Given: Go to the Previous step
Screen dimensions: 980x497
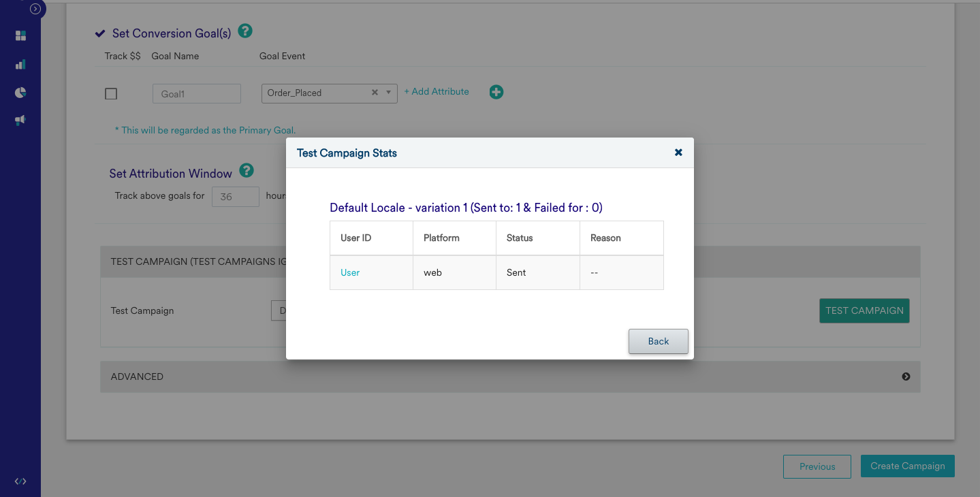Looking at the screenshot, I should point(817,466).
